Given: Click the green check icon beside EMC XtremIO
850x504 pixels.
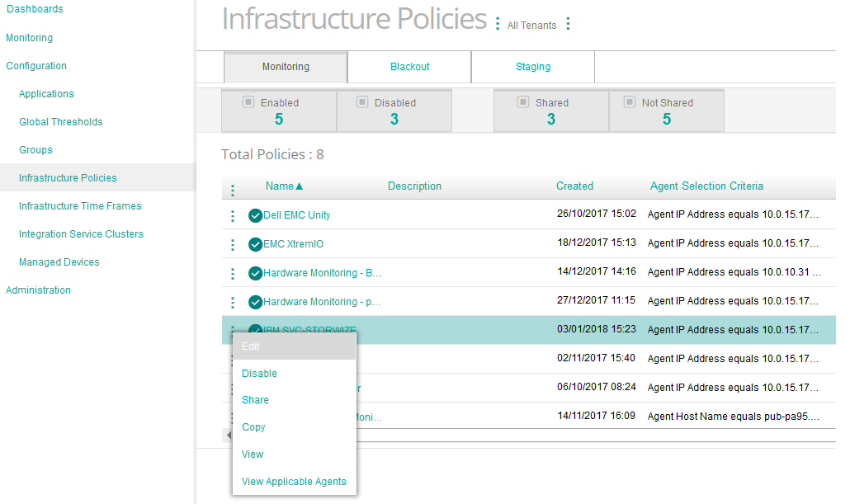Looking at the screenshot, I should (255, 244).
